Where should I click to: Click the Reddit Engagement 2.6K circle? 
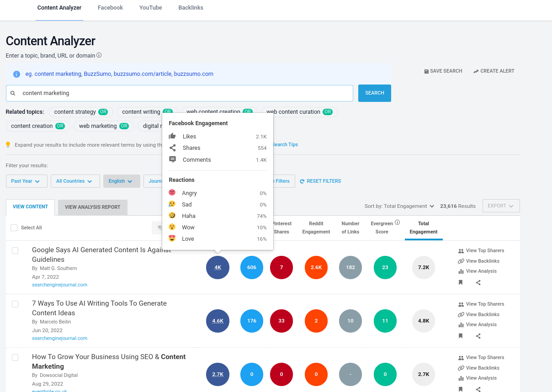click(x=316, y=267)
